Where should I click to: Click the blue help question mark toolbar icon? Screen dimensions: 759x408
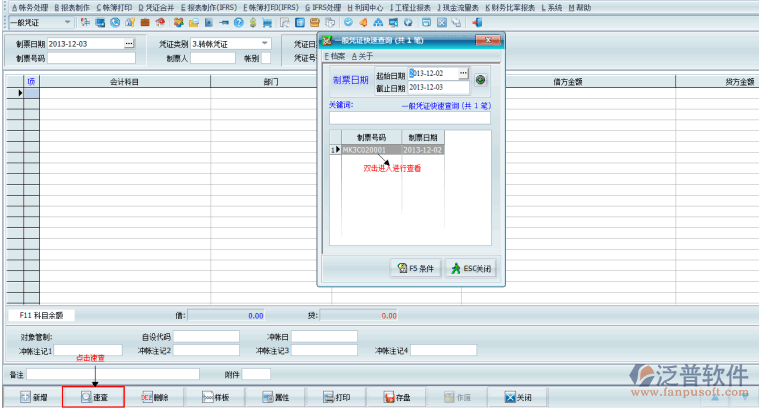[x=239, y=22]
